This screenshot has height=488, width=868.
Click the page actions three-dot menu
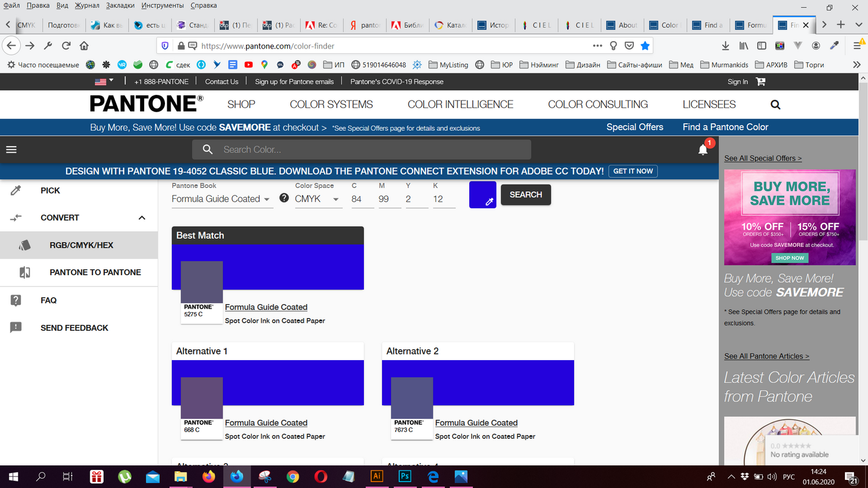[597, 46]
